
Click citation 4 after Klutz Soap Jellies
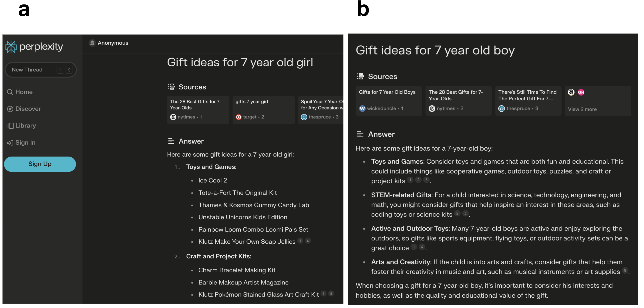tap(308, 241)
